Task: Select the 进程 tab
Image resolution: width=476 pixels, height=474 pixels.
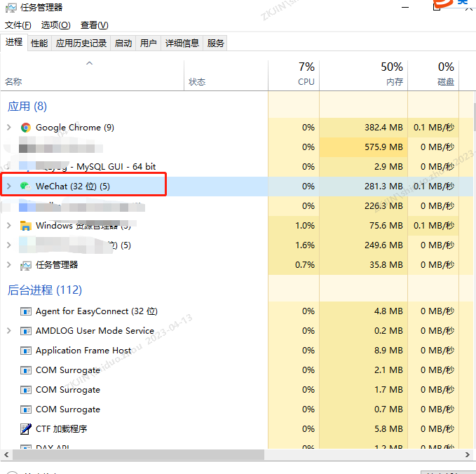Action: point(14,42)
